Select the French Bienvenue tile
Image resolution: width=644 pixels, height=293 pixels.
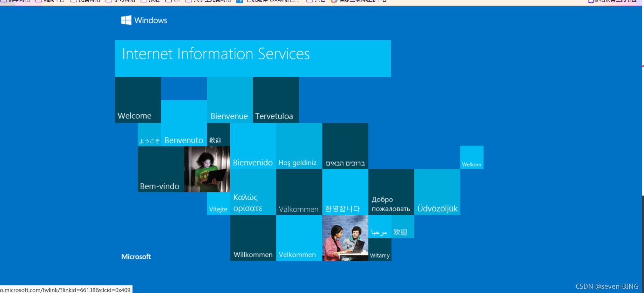tap(230, 100)
